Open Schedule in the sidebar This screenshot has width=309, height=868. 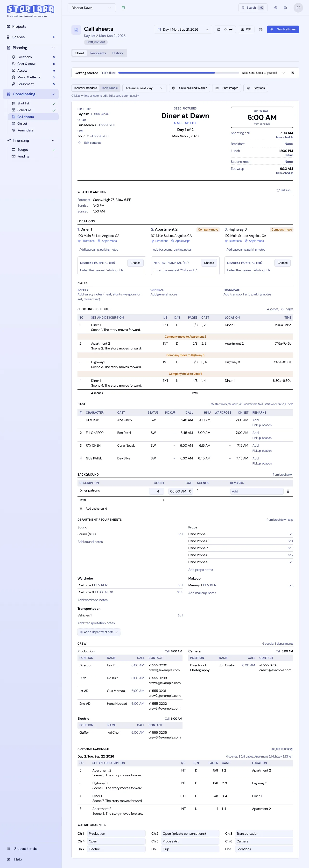coord(33,110)
